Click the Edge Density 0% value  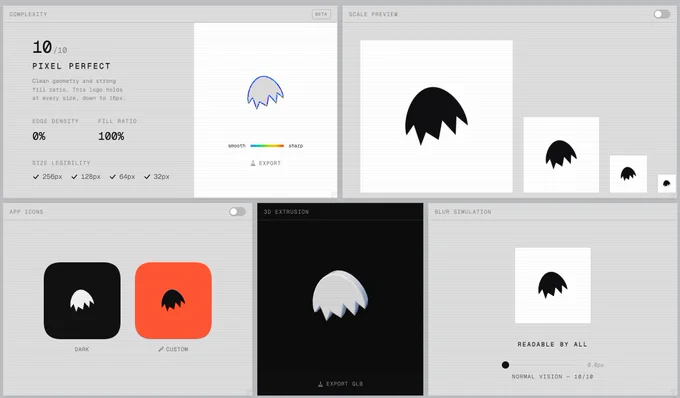pos(39,136)
